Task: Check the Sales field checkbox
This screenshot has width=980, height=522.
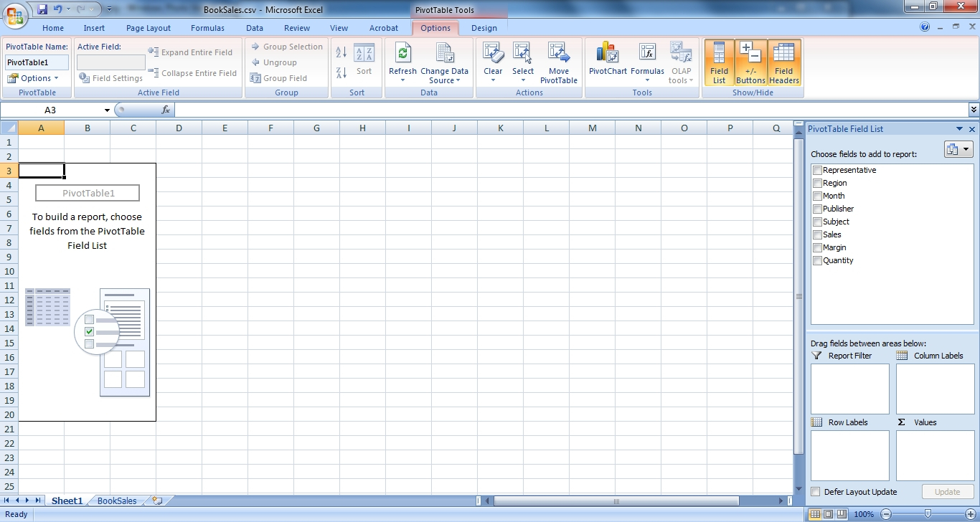Action: point(816,234)
